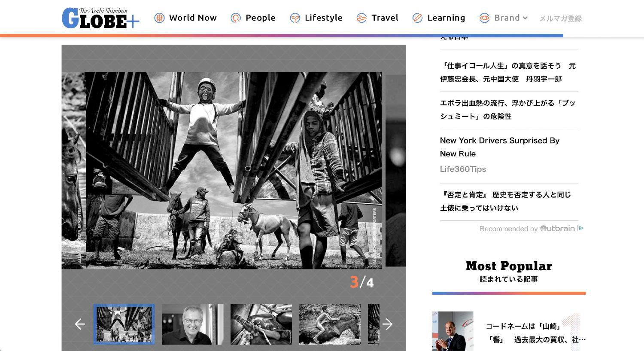The width and height of the screenshot is (644, 351).
Task: Click the 読まれている記事 subheading
Action: [509, 279]
